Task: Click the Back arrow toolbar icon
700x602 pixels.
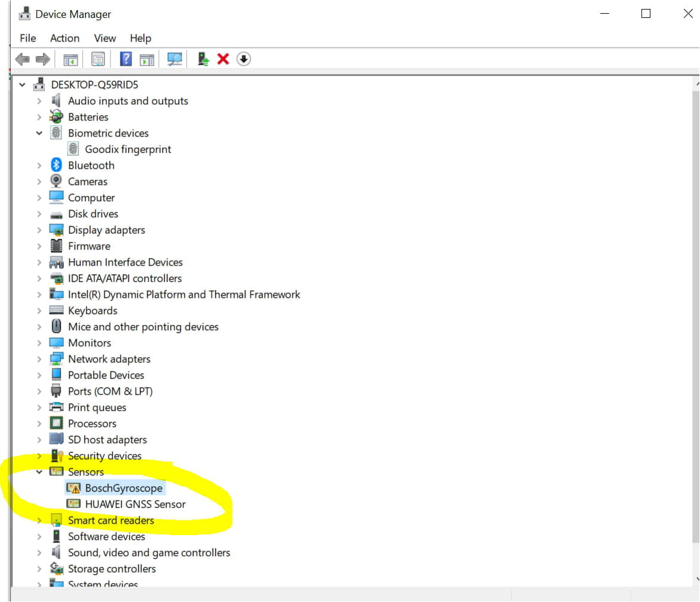Action: (x=22, y=59)
